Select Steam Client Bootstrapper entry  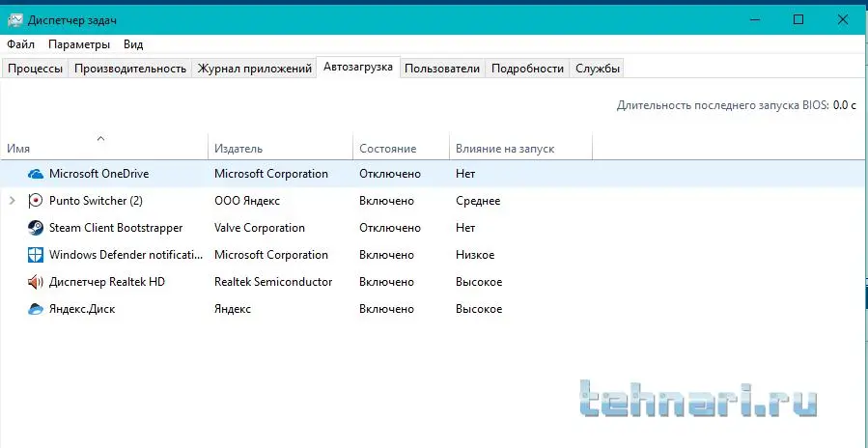tap(116, 228)
